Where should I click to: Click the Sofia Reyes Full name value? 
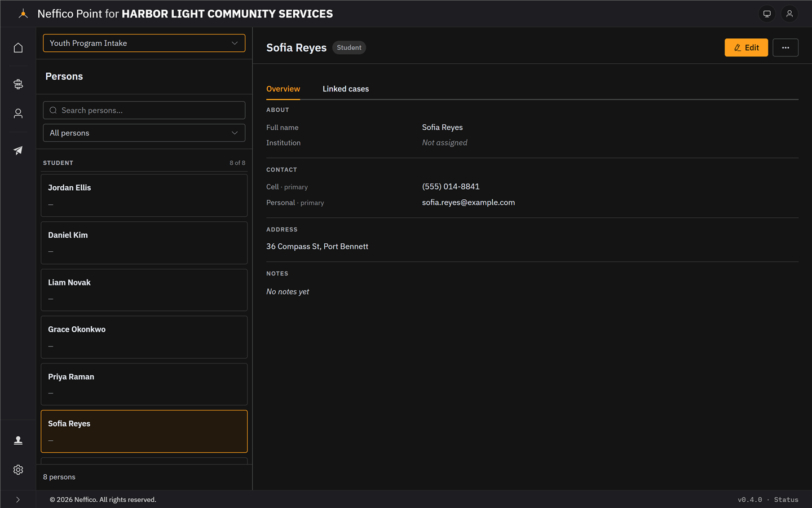click(442, 127)
